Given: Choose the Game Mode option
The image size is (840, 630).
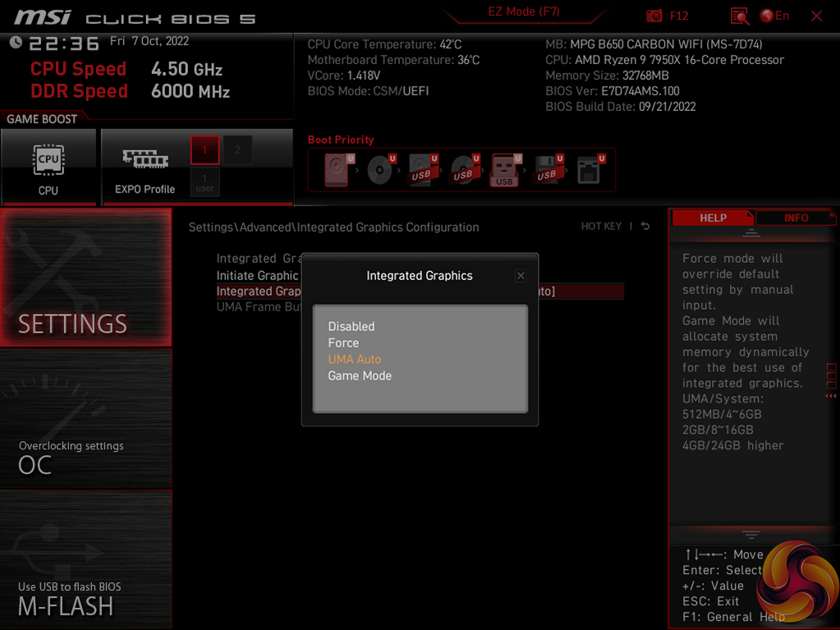Looking at the screenshot, I should (x=360, y=376).
